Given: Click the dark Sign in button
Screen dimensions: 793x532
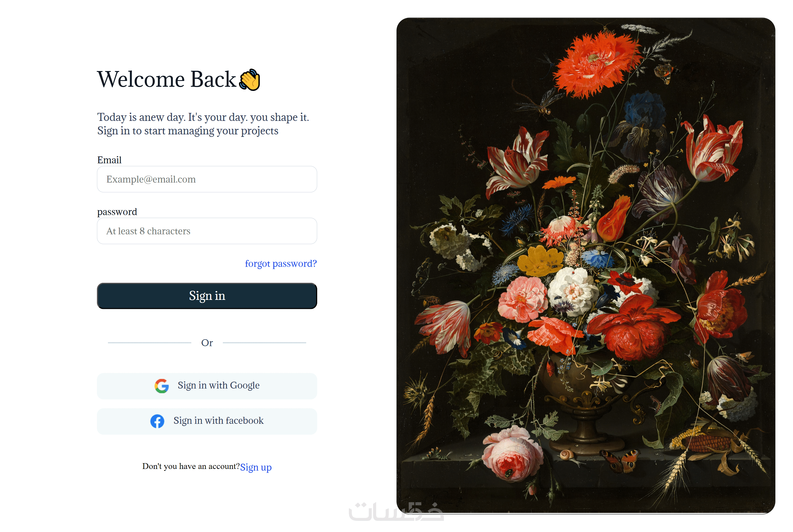Looking at the screenshot, I should pyautogui.click(x=207, y=296).
